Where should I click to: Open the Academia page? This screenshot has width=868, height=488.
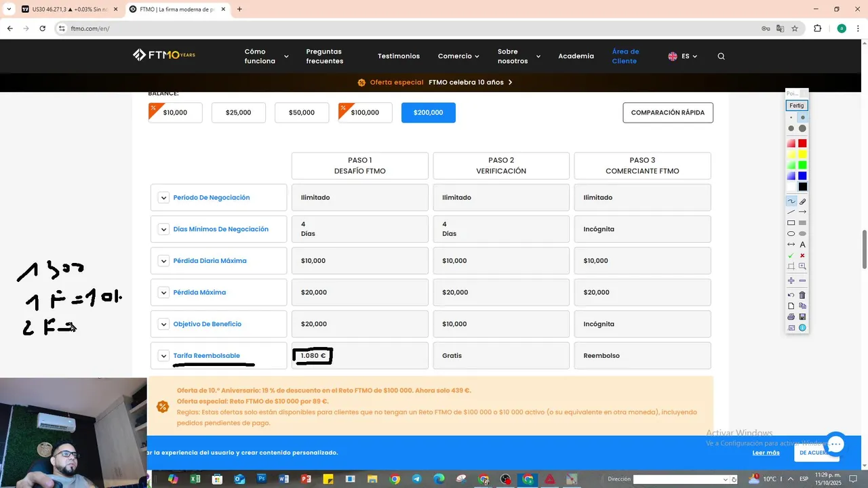[576, 56]
